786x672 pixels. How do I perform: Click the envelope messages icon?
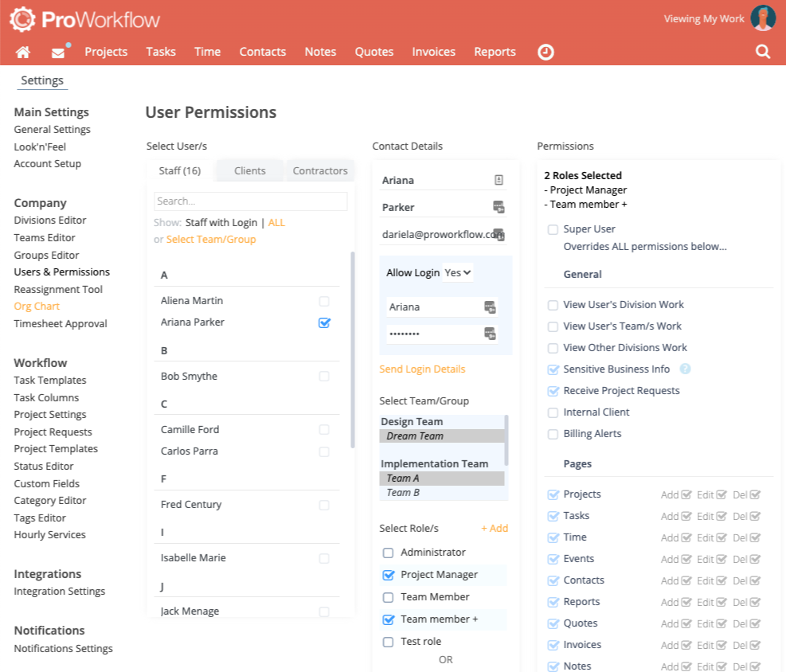point(57,51)
